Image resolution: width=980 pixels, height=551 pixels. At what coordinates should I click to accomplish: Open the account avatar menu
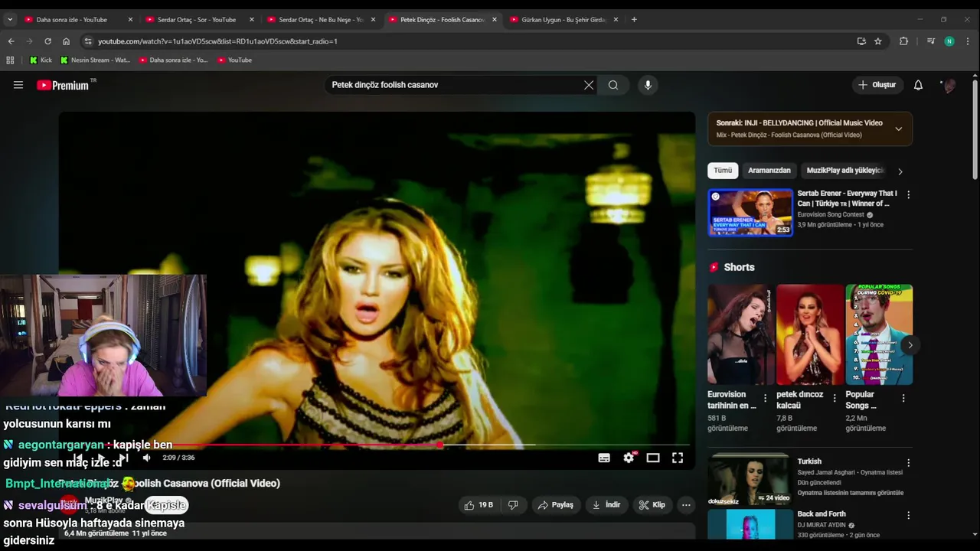(949, 85)
